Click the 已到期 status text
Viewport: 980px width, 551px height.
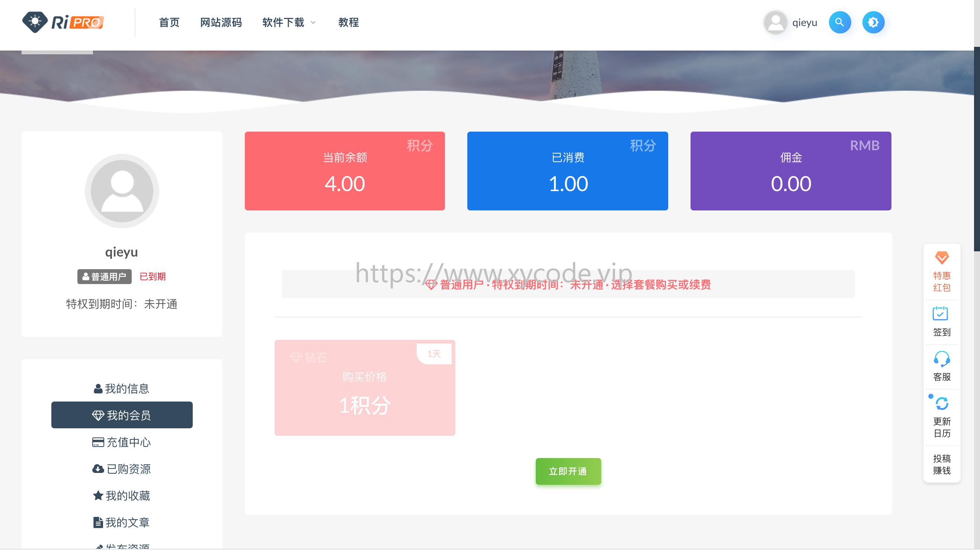[153, 277]
